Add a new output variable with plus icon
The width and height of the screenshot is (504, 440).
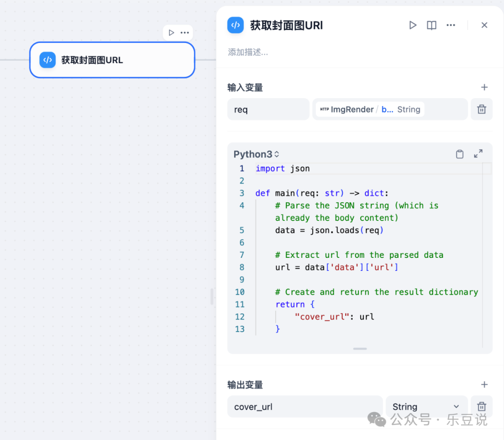click(484, 384)
